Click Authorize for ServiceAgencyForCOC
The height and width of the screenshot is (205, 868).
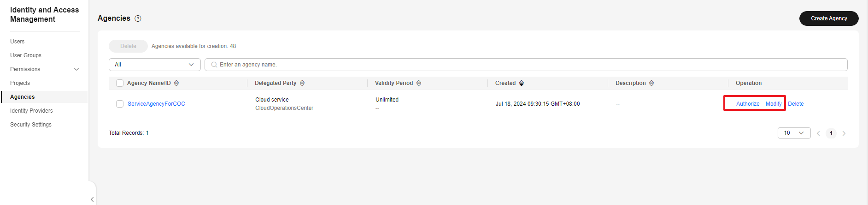coord(748,104)
